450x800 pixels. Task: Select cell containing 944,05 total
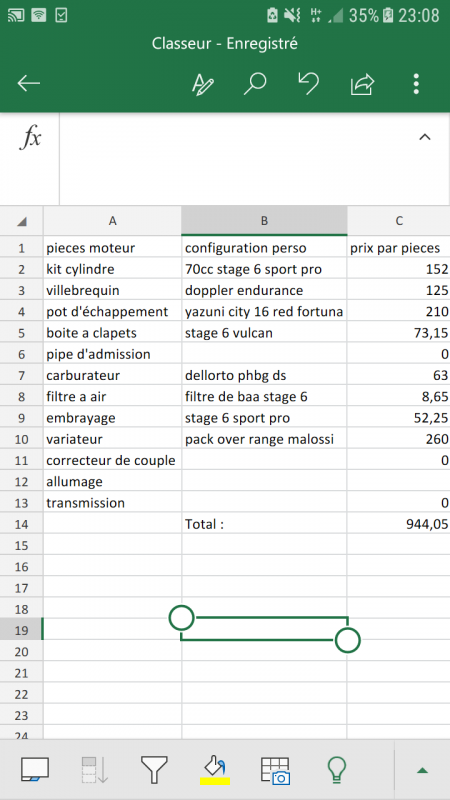398,524
